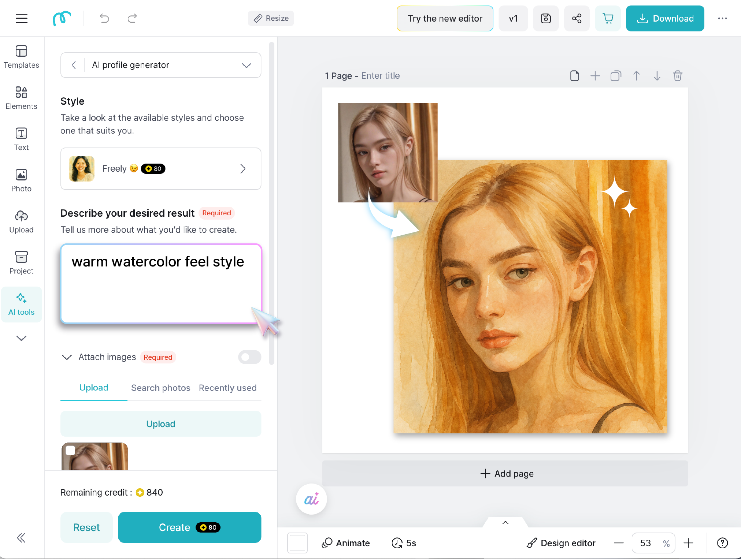
Task: Check the uploaded portrait thumbnail checkbox
Action: tap(70, 451)
